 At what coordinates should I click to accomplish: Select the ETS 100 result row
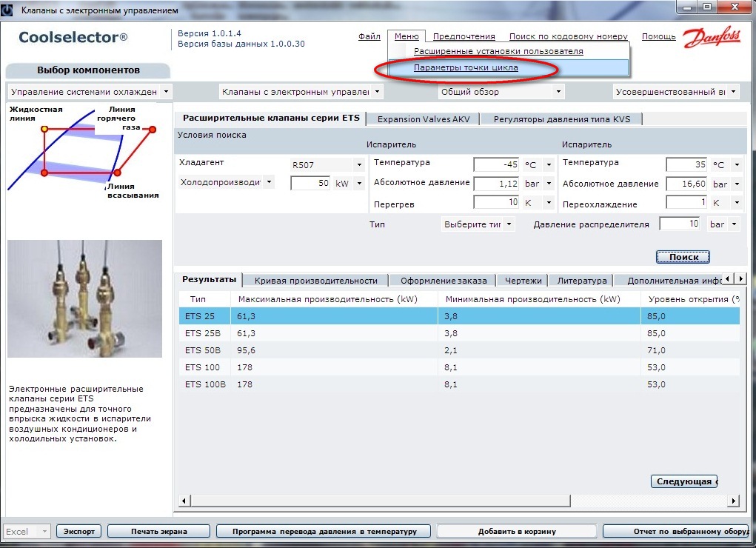459,367
